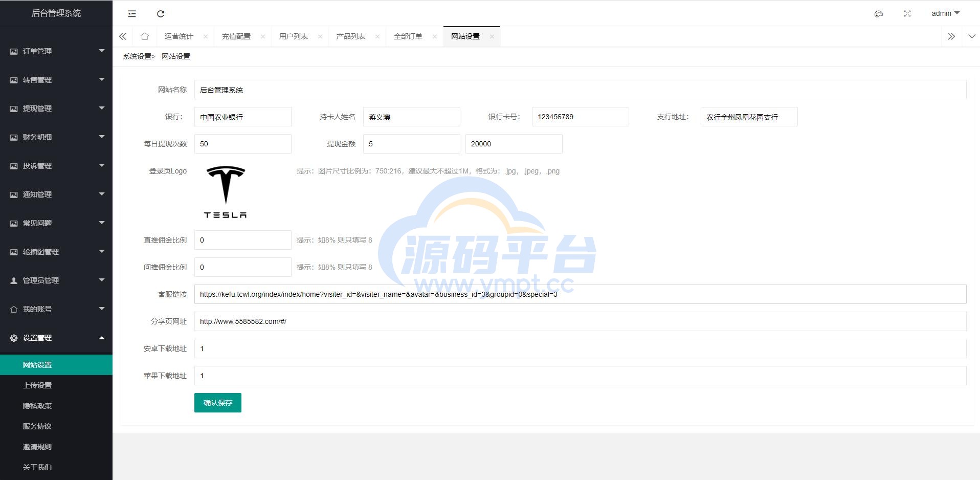Click the refresh page icon
The width and height of the screenshot is (980, 480).
pyautogui.click(x=161, y=14)
